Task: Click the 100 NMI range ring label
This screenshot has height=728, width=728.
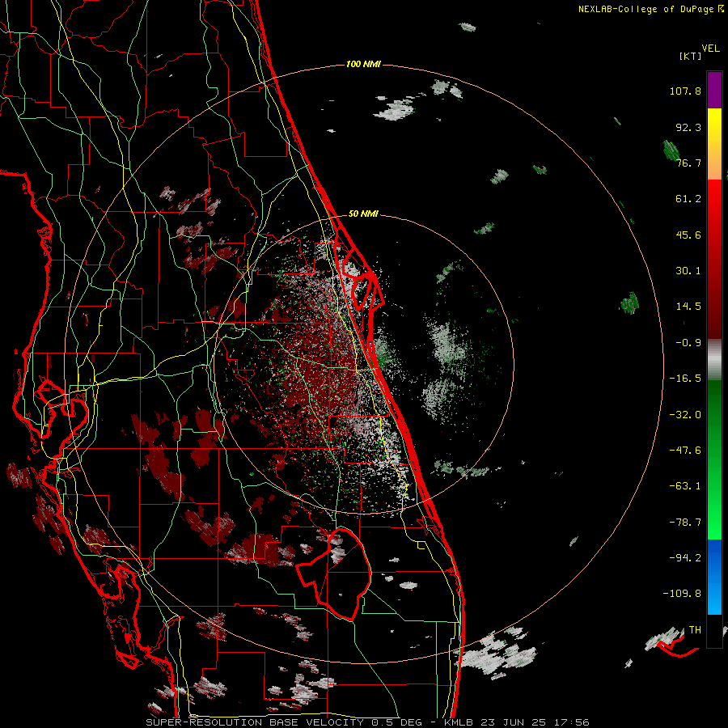Action: 363,64
